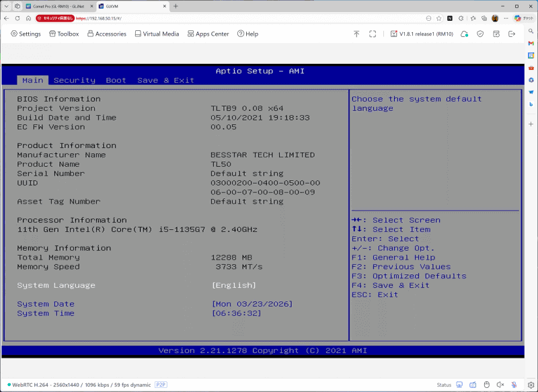Open browser sidebar settings gear

click(x=531, y=385)
